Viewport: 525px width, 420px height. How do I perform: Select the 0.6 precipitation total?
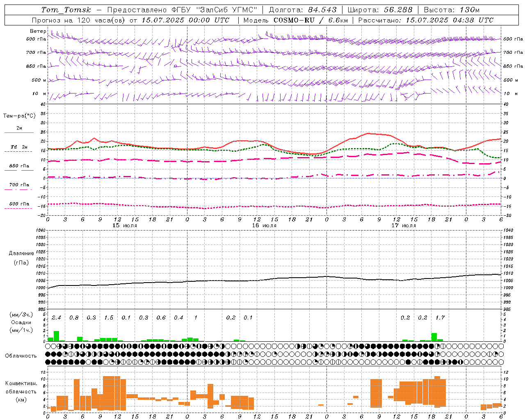coord(161,318)
